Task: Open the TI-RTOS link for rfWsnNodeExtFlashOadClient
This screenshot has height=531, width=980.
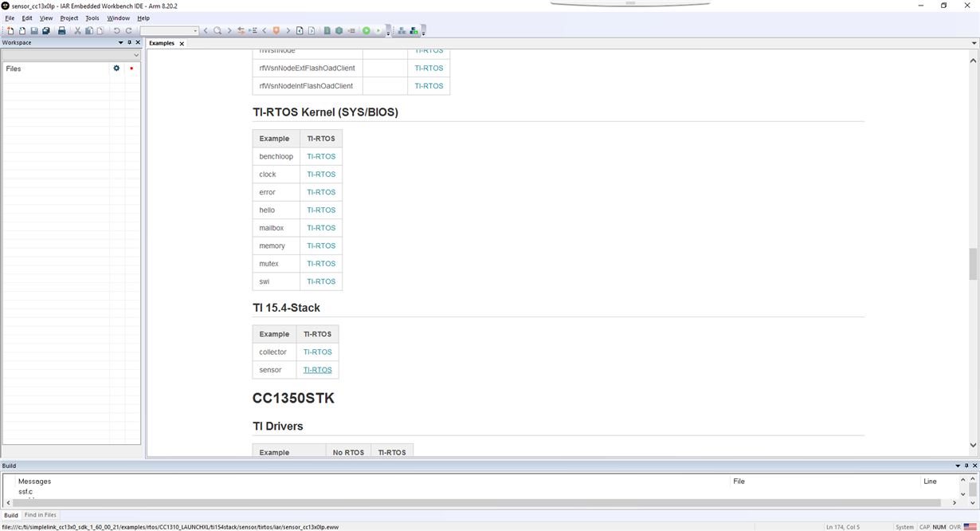Action: [x=429, y=68]
